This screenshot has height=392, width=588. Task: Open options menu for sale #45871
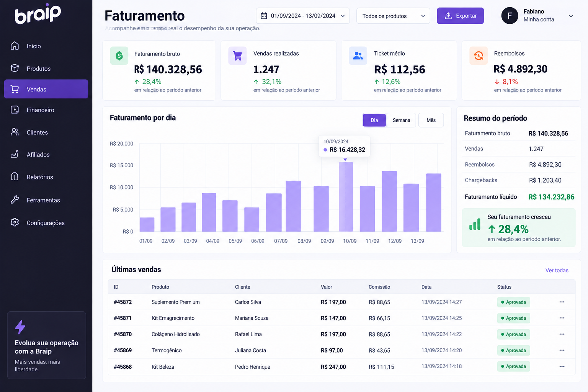[x=562, y=318]
